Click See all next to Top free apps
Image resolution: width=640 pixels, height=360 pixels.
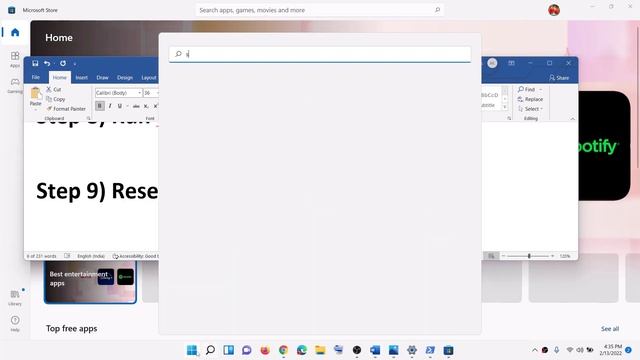610,329
